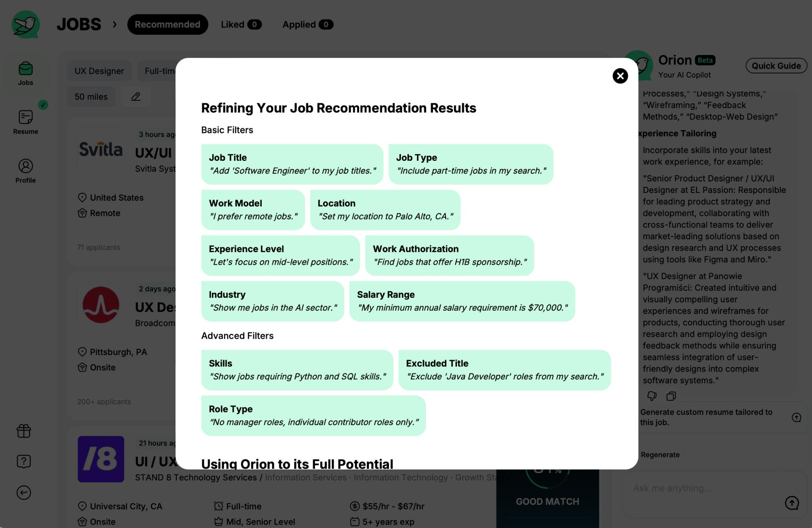Click the Work Model filter card
The image size is (812, 528).
tap(253, 209)
